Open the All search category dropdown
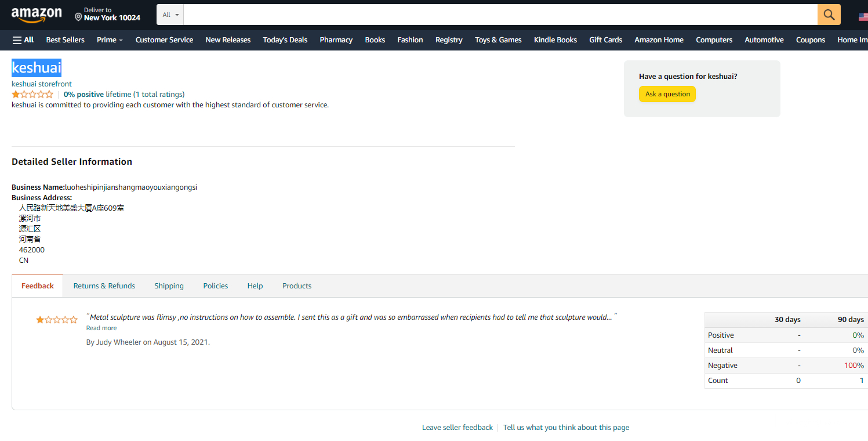The height and width of the screenshot is (441, 868). (x=170, y=15)
